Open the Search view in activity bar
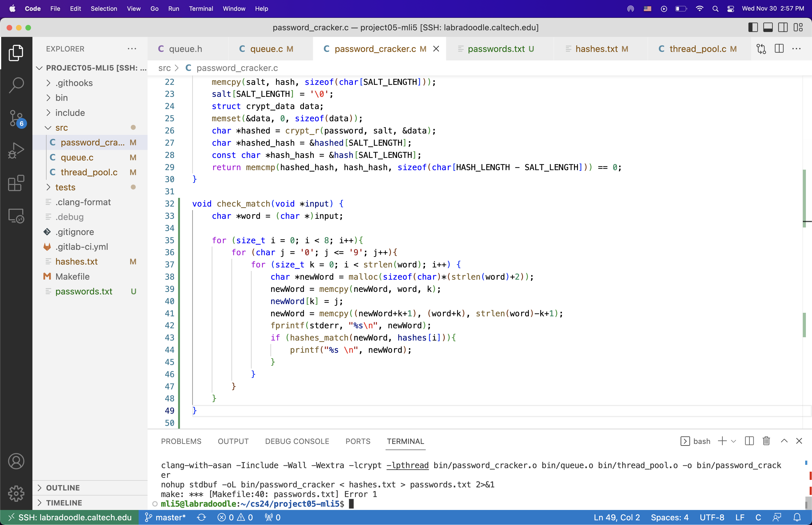Screen dimensions: 812x525 [16, 85]
